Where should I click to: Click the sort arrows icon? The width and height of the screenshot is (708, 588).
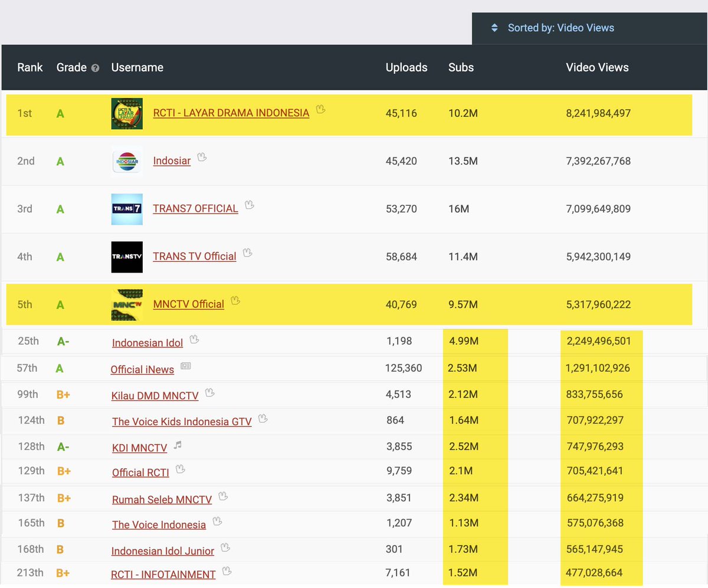pyautogui.click(x=495, y=28)
